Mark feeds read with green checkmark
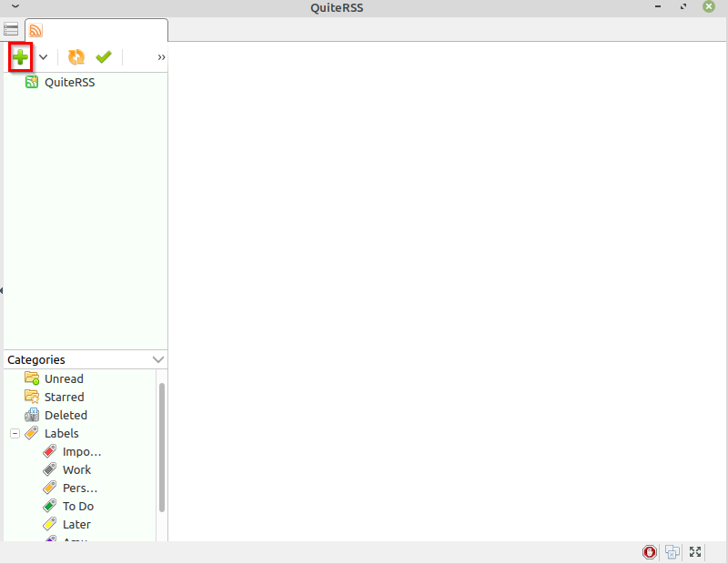Screen dimensions: 728x564 [x=104, y=57]
